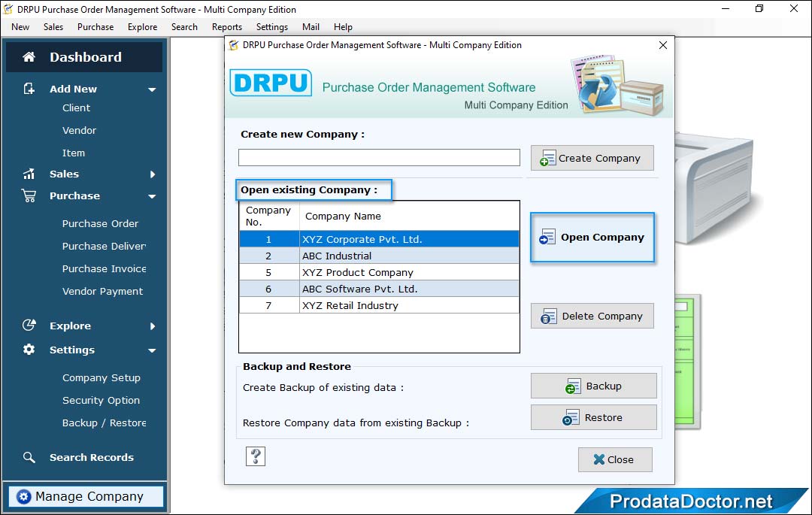This screenshot has width=812, height=515.
Task: Click the Explore pie chart icon
Action: (29, 325)
